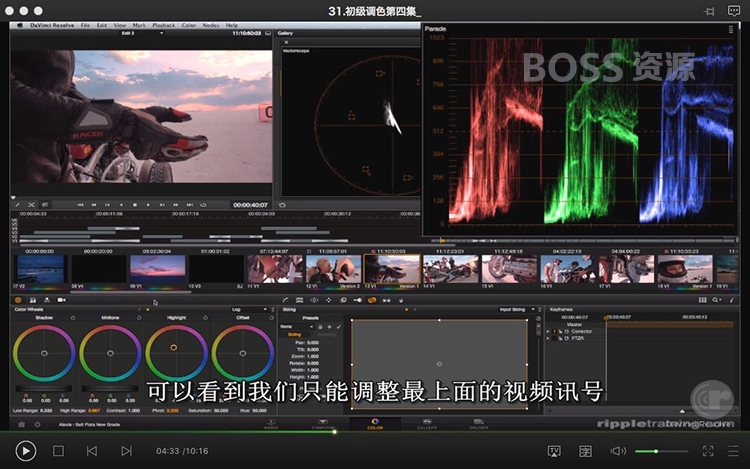
Task: Open the clip search magnifier icon
Action: pos(714,300)
